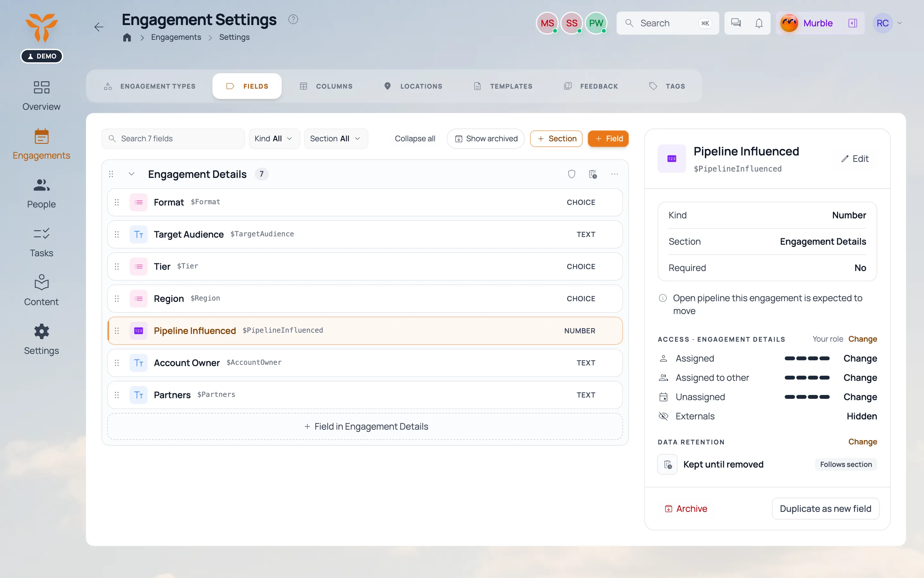Click Duplicate as new field
Screen dimensions: 924x578
point(826,509)
